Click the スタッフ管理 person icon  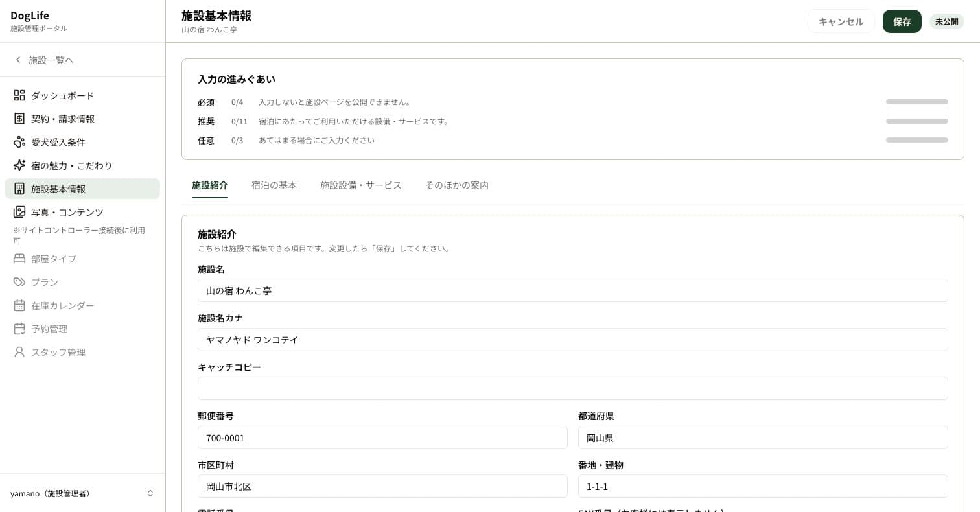click(x=19, y=352)
